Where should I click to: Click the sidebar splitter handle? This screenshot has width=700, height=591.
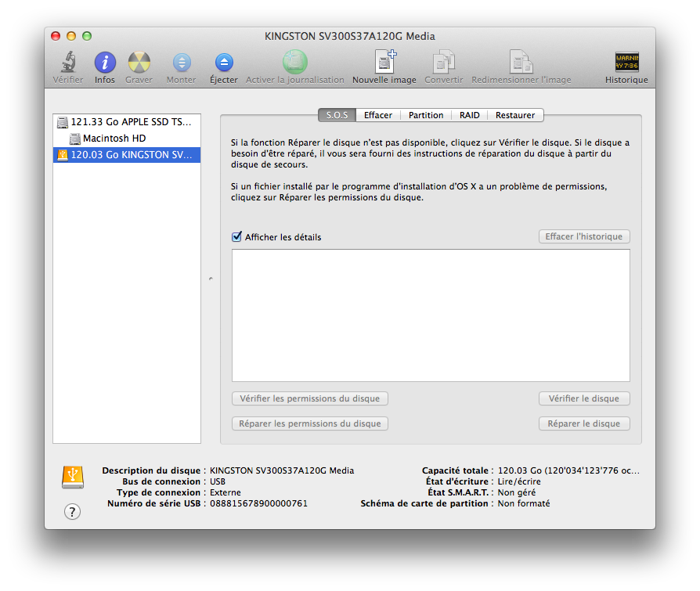point(210,278)
